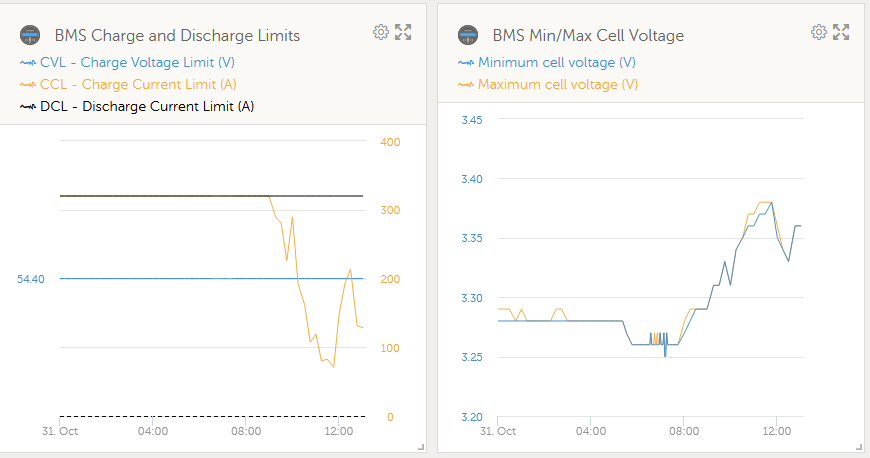Expand BMS Charge and Discharge Limits widget fullscreen
The height and width of the screenshot is (458, 870).
coord(403,32)
